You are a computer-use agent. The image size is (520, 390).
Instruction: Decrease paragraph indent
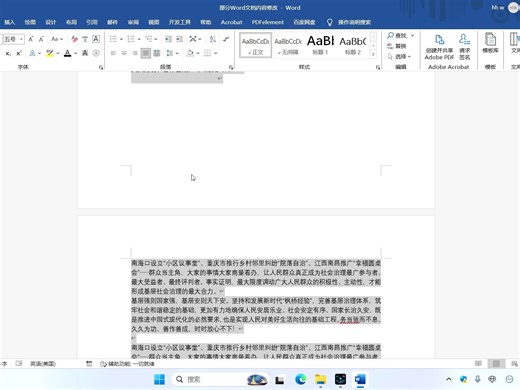click(x=168, y=39)
